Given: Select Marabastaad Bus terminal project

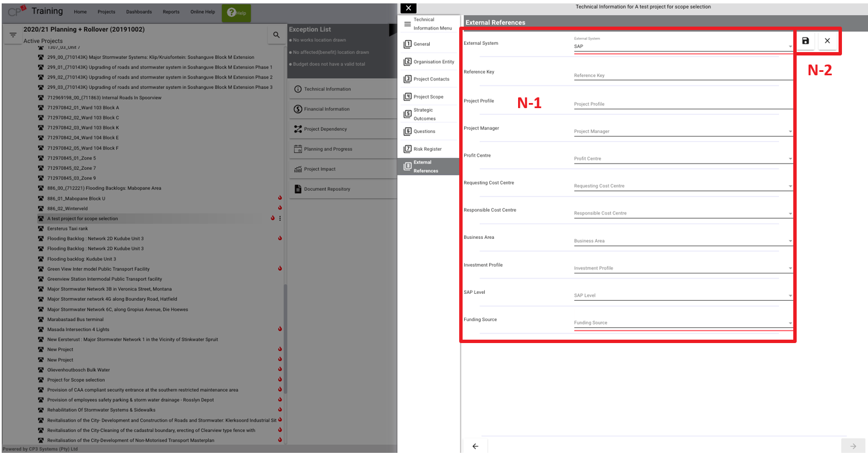Looking at the screenshot, I should pos(75,319).
